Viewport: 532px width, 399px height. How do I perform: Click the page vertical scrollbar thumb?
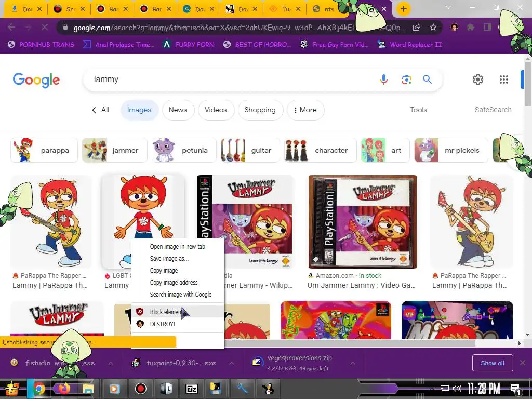[x=528, y=84]
